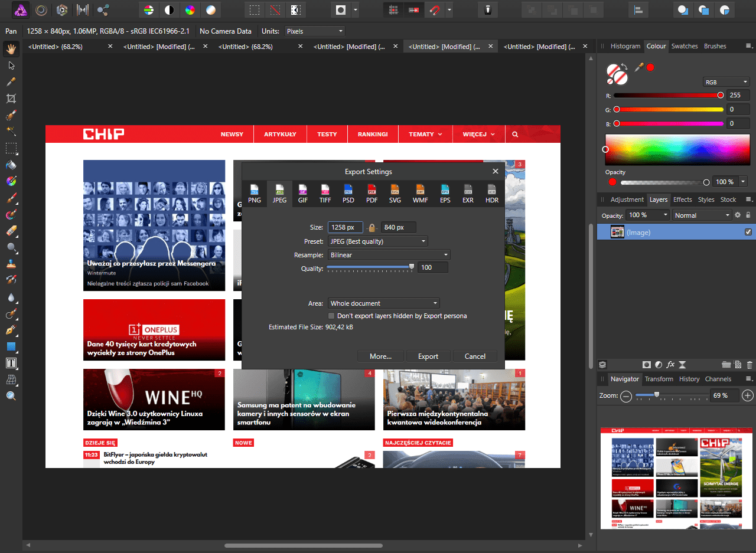Open the Layers panel Opacity 100 % dropdown
The height and width of the screenshot is (553, 756).
(x=648, y=215)
